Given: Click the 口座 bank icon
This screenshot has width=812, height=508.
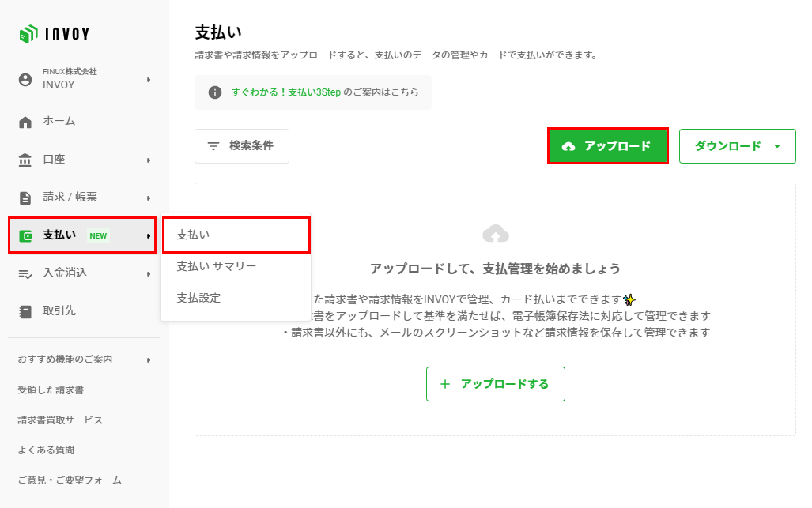Looking at the screenshot, I should [x=25, y=160].
